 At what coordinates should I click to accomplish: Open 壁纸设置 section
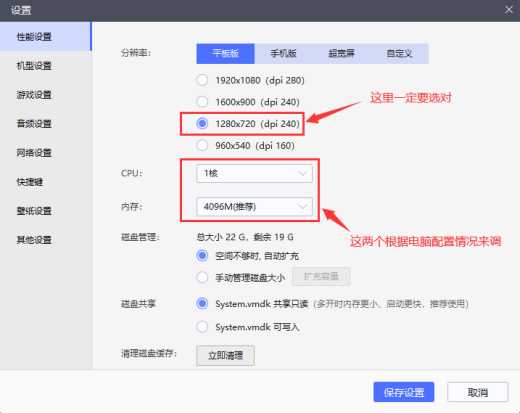coord(34,211)
